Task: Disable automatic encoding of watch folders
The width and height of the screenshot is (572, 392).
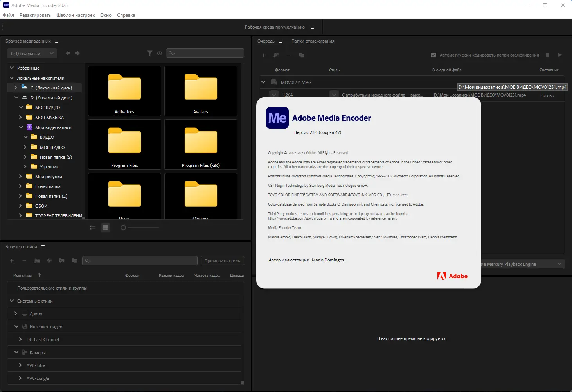Action: (x=433, y=55)
